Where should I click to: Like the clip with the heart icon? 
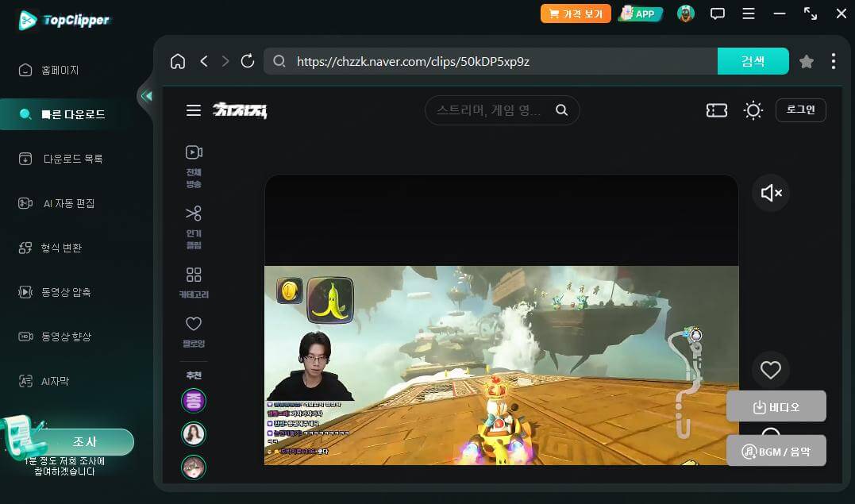(771, 370)
